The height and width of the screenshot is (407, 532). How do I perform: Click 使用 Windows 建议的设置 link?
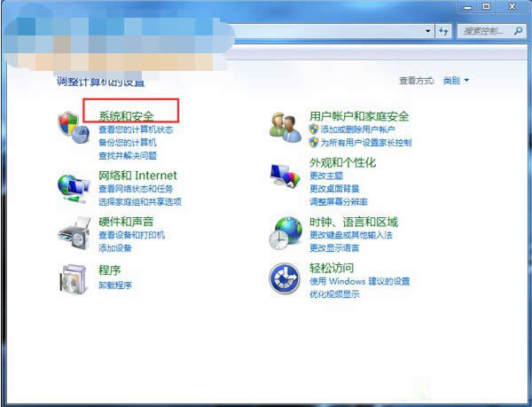tap(360, 281)
